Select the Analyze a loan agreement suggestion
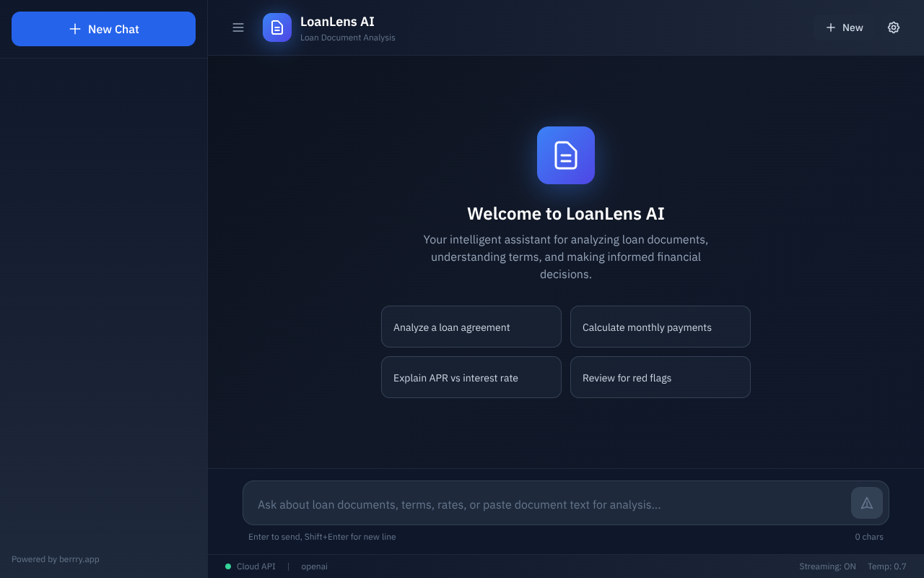 [471, 327]
